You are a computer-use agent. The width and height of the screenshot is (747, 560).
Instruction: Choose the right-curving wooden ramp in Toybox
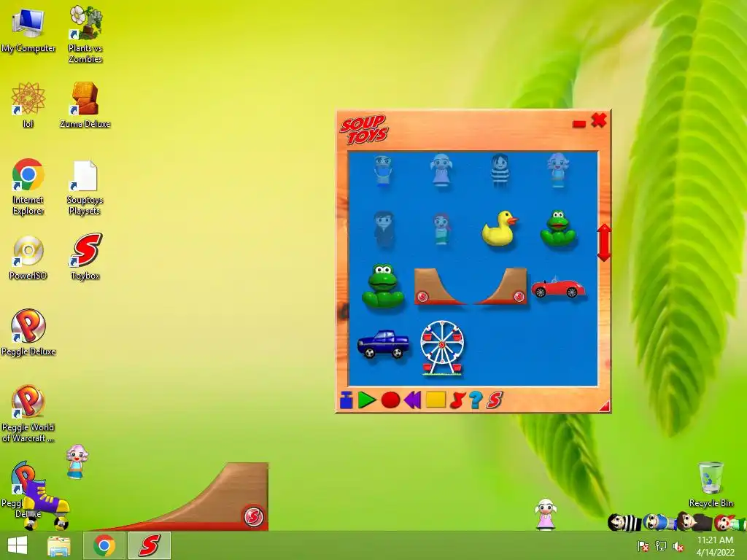500,286
